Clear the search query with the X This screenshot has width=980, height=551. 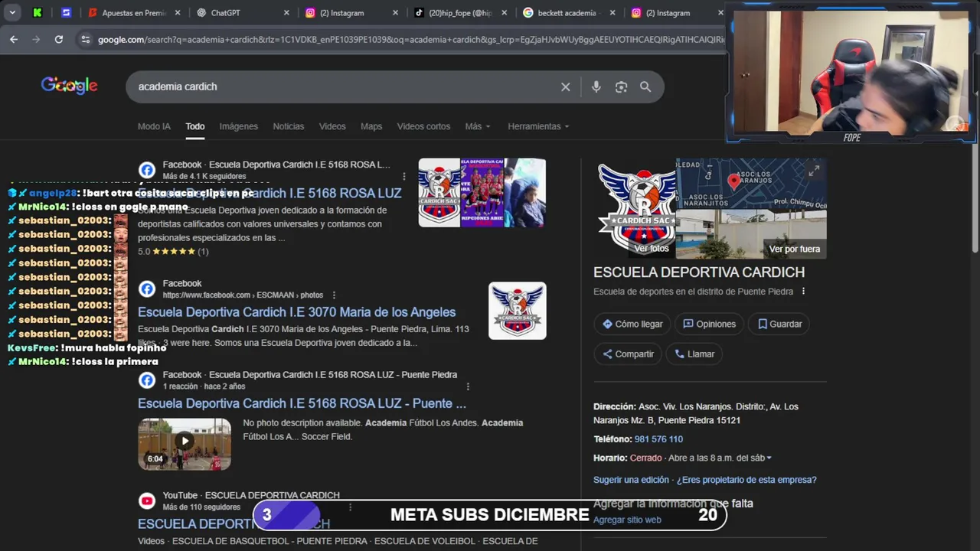(565, 87)
